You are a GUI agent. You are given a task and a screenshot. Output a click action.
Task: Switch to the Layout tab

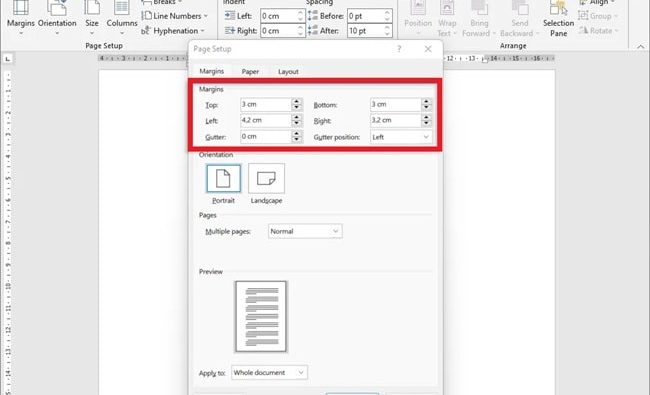(x=288, y=71)
